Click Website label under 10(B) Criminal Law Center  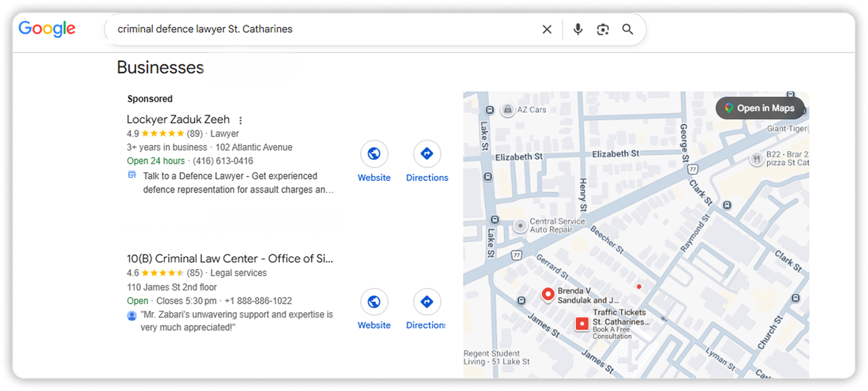tap(374, 325)
